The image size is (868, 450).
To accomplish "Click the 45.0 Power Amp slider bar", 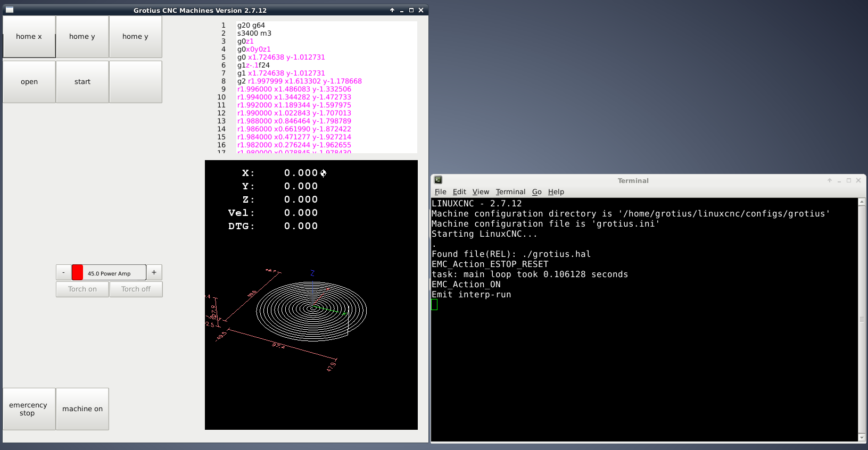I will 109,272.
